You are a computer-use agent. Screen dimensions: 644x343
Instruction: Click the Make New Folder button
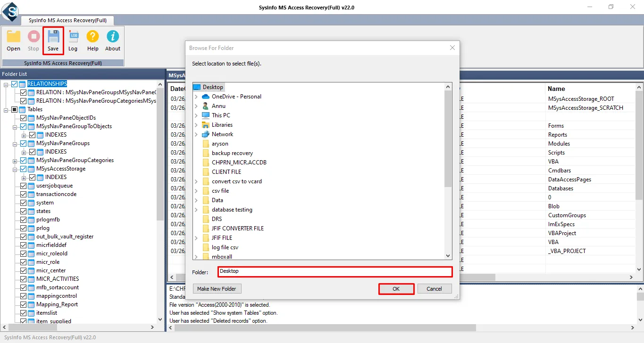click(x=217, y=289)
